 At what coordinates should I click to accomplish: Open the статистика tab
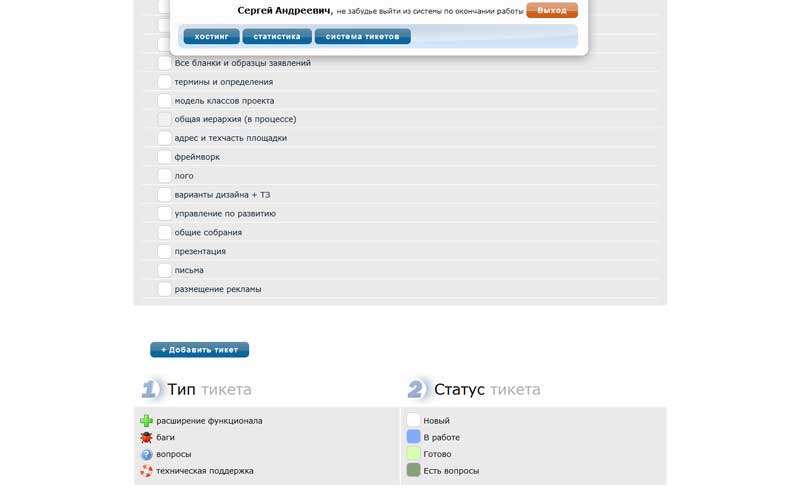click(277, 36)
